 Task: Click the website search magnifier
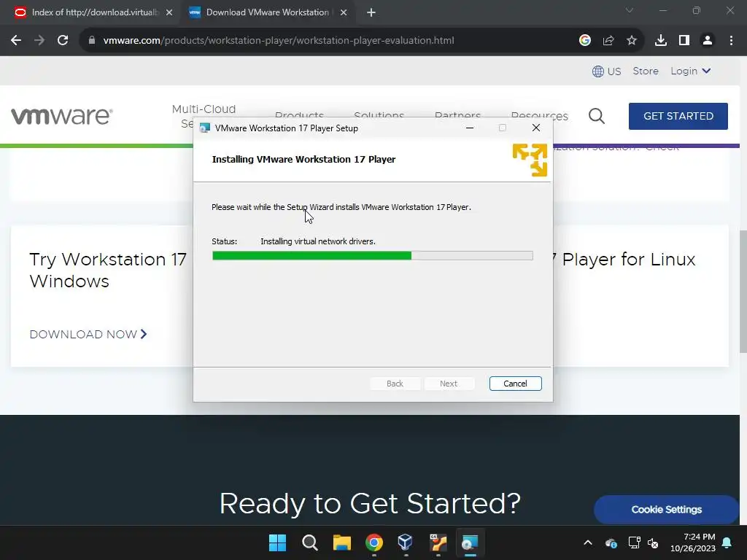pos(597,116)
